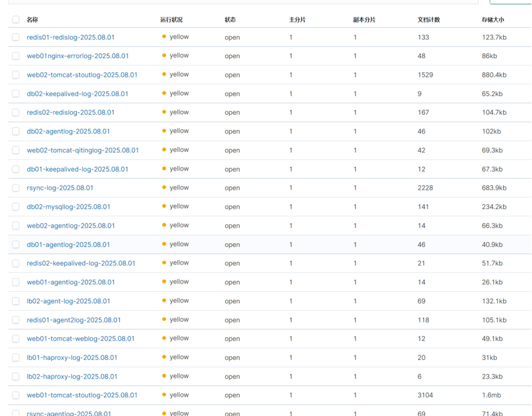Viewport: 532px width, 416px height.
Task: Open index redis01-redislog-2025.08.01
Action: pos(71,37)
